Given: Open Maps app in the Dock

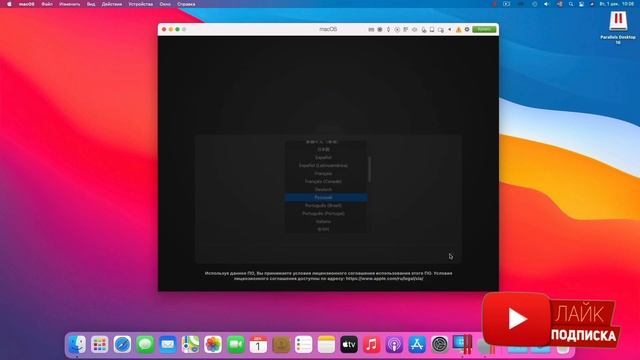Looking at the screenshot, I should [191, 344].
